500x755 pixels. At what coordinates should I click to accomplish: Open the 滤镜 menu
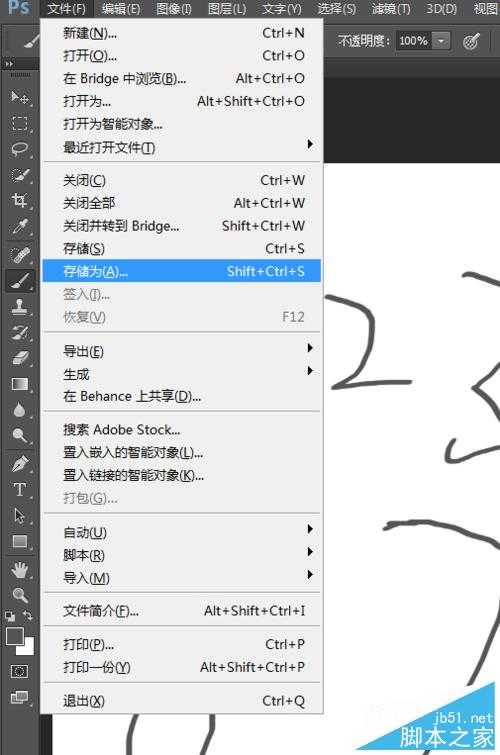tap(391, 9)
